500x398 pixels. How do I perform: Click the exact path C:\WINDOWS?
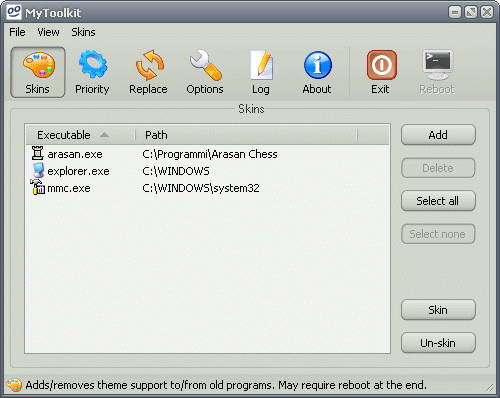(x=176, y=171)
